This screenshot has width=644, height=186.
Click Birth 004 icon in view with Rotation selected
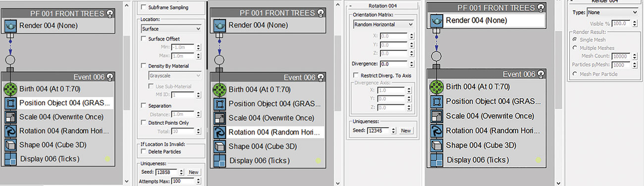point(219,90)
